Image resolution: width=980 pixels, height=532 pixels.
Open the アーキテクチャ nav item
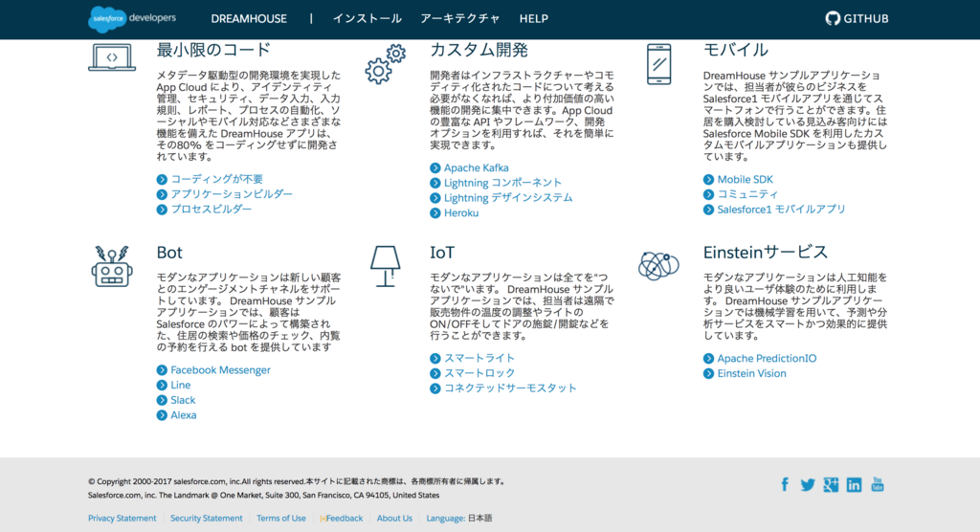tap(460, 19)
